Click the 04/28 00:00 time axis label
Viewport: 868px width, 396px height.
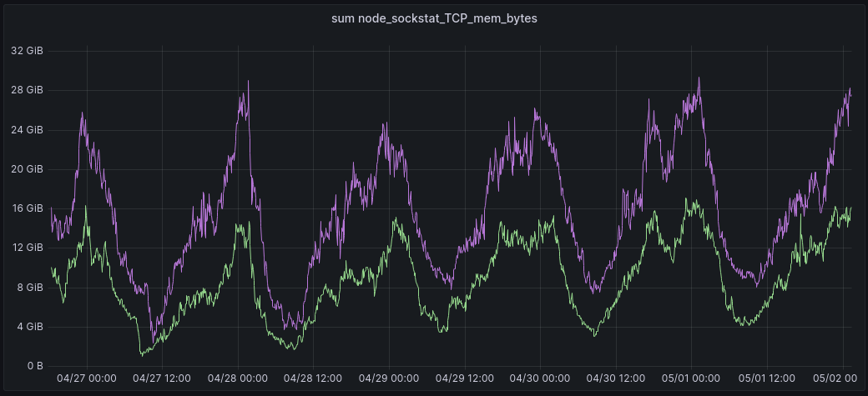tap(238, 378)
